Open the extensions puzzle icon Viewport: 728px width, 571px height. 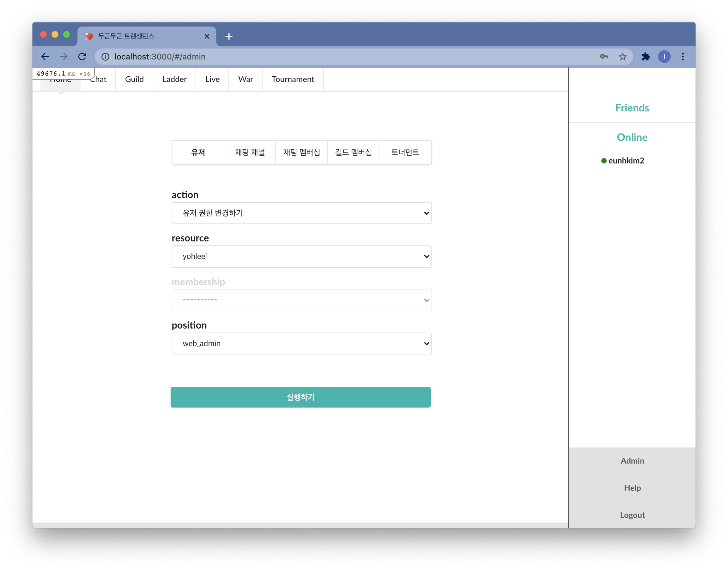coord(646,57)
